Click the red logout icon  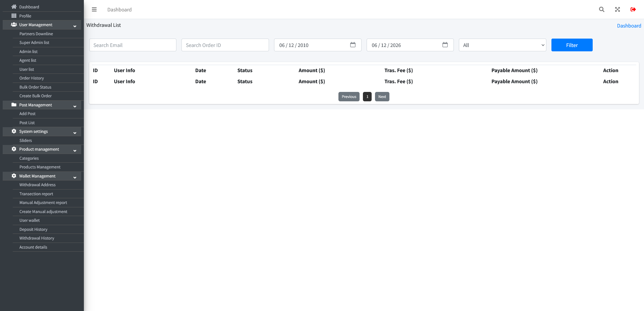coord(633,9)
